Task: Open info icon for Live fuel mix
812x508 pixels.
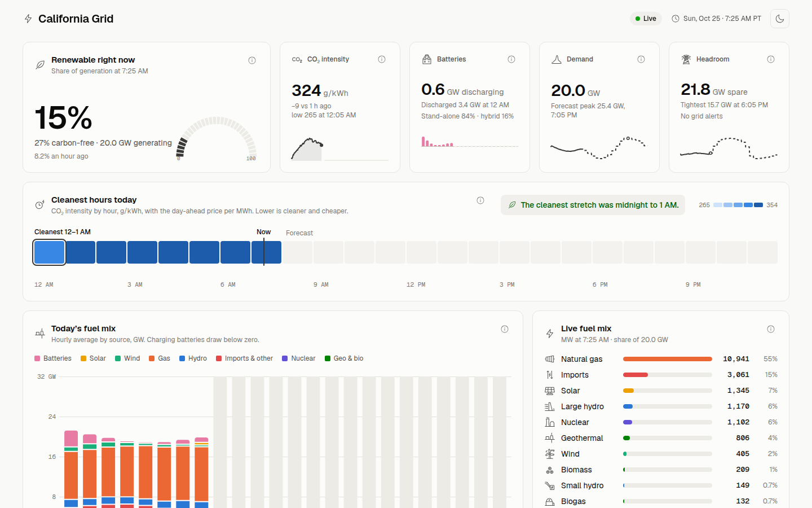Action: pos(771,329)
